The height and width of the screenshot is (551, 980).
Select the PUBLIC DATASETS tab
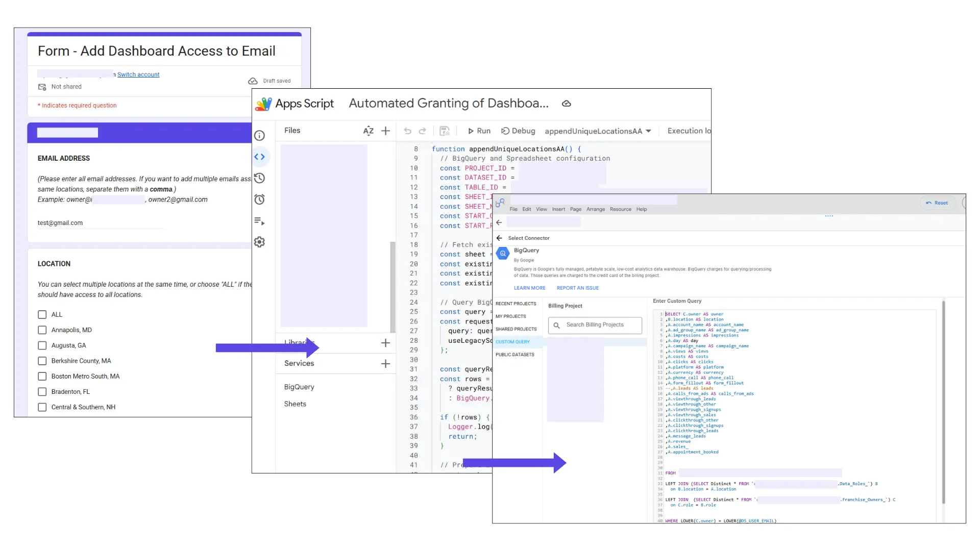(515, 355)
